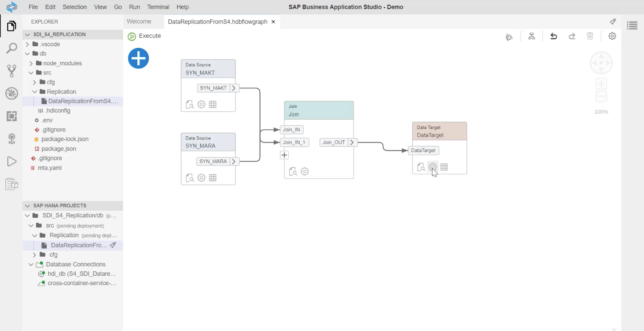Screen dimensions: 644x331
Task: Expand the .vscode folder
Action: pyautogui.click(x=27, y=44)
